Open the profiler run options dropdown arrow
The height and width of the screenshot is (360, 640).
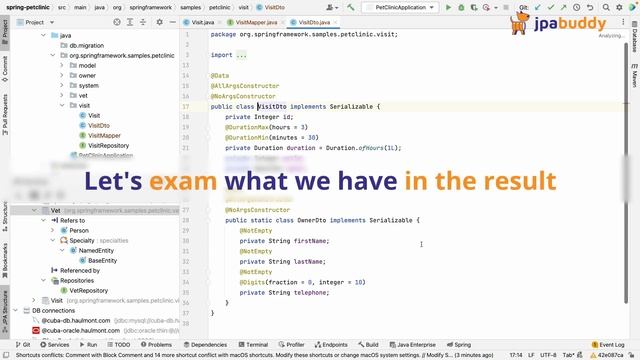click(496, 7)
